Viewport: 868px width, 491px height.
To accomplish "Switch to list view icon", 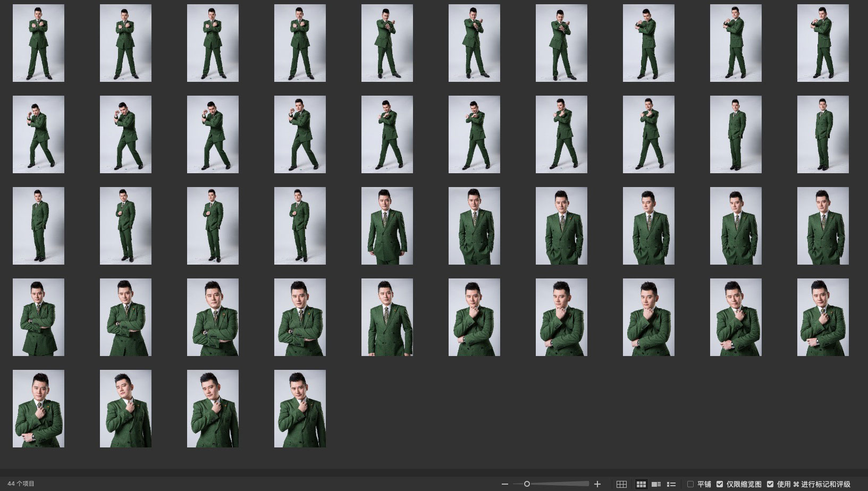I will point(671,484).
